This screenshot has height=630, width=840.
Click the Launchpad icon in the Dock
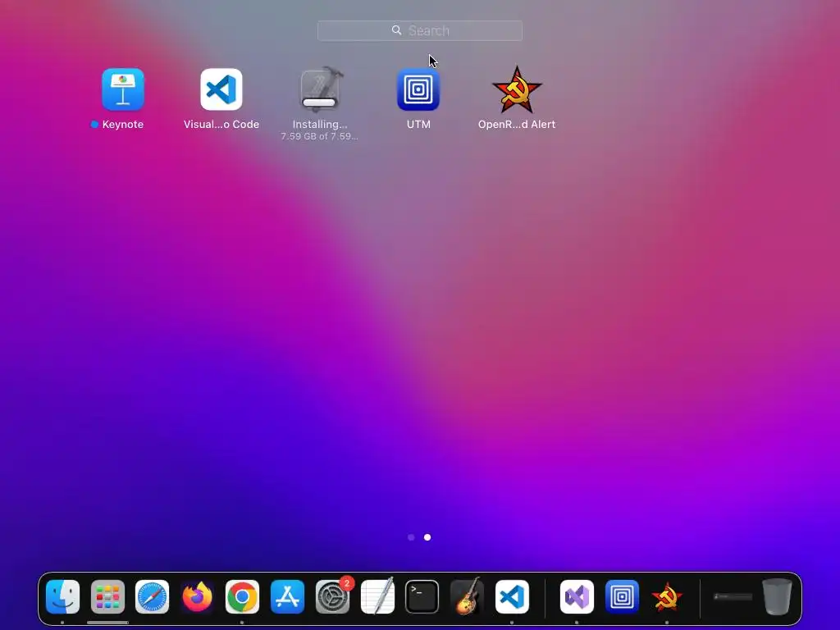click(x=107, y=596)
